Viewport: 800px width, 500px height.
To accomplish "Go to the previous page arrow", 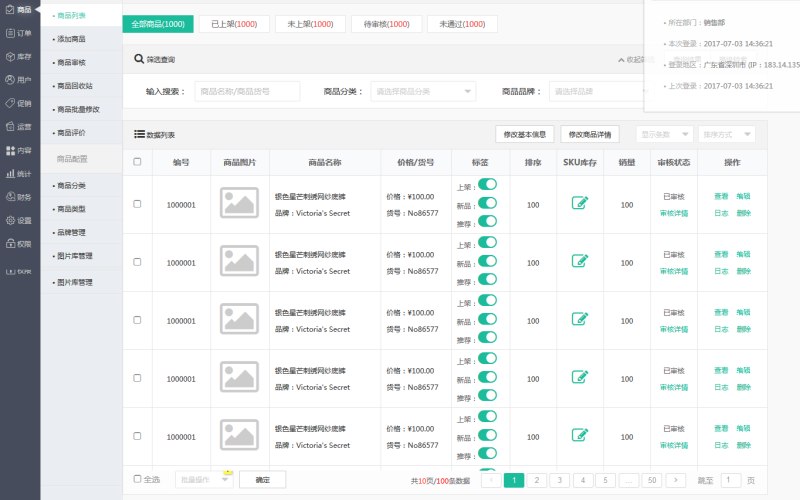I will tap(491, 480).
